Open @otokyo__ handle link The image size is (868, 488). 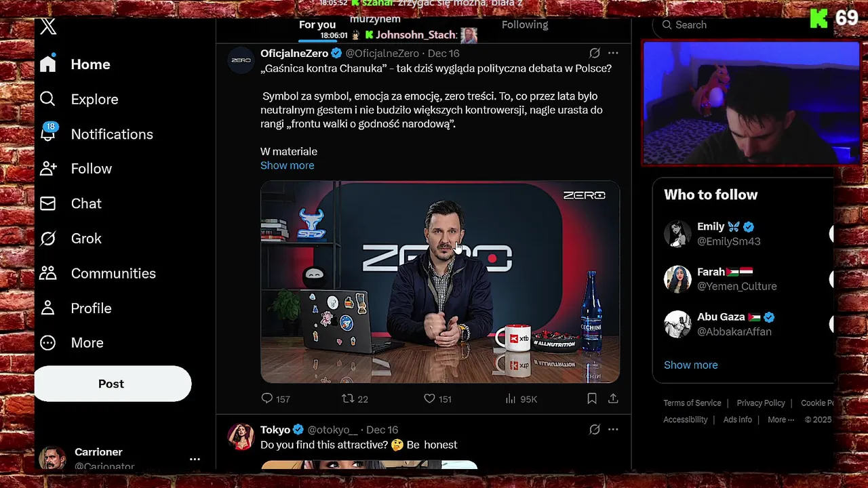[332, 430]
